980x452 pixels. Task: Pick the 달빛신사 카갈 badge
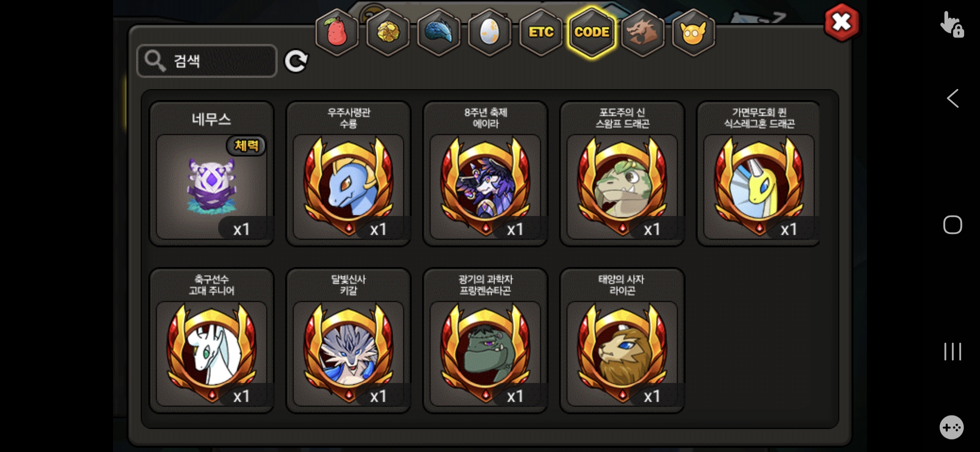[x=348, y=341]
